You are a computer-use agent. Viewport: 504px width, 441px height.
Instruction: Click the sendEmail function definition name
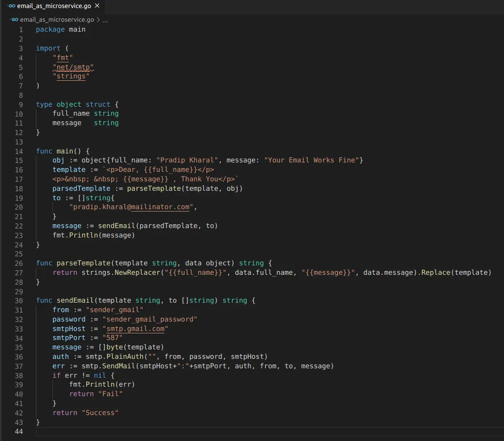75,300
